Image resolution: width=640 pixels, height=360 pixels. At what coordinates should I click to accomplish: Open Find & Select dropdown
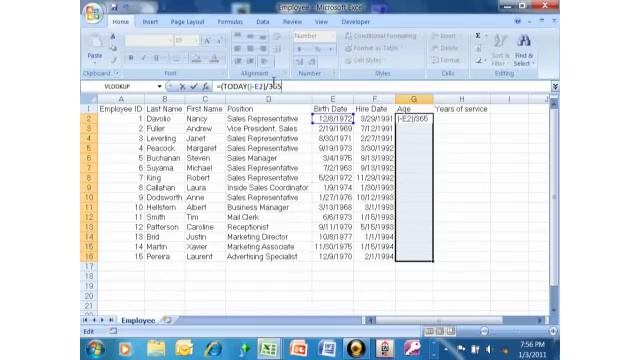click(524, 51)
